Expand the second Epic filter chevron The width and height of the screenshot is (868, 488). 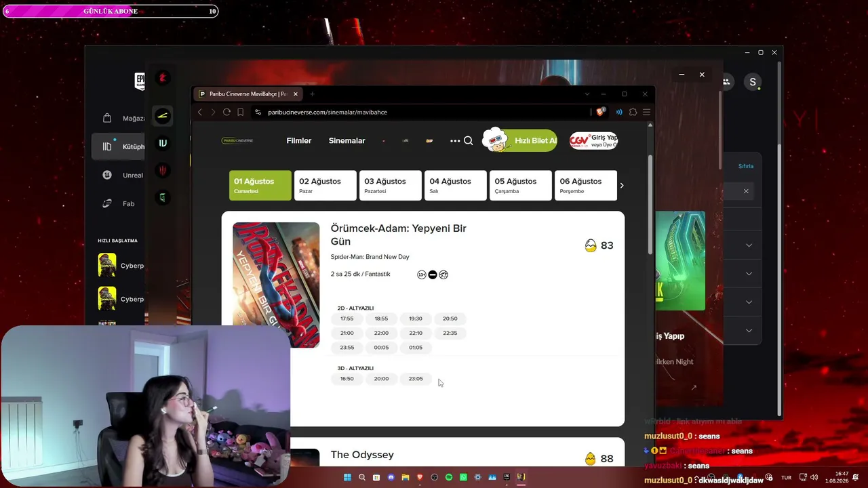(749, 274)
